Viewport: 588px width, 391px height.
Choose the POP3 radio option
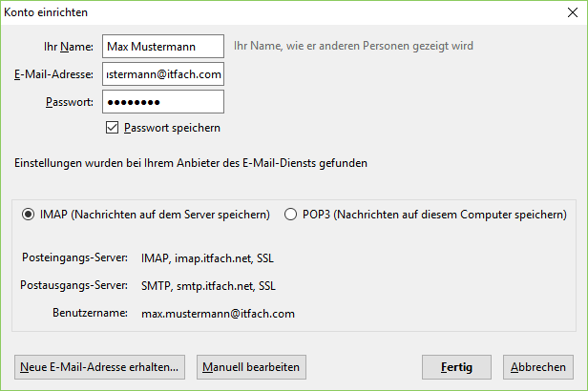tap(291, 215)
